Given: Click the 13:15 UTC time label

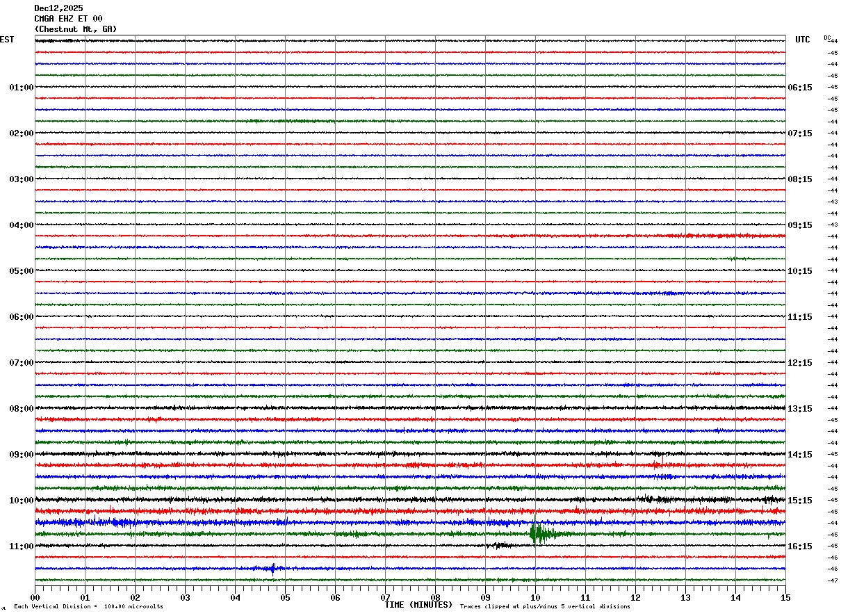Looking at the screenshot, I should [x=800, y=409].
